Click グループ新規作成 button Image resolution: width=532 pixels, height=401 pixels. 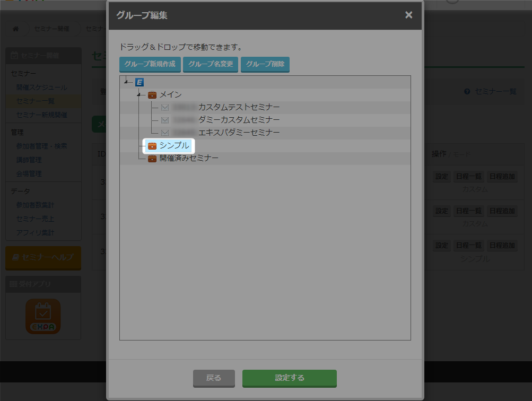[150, 64]
